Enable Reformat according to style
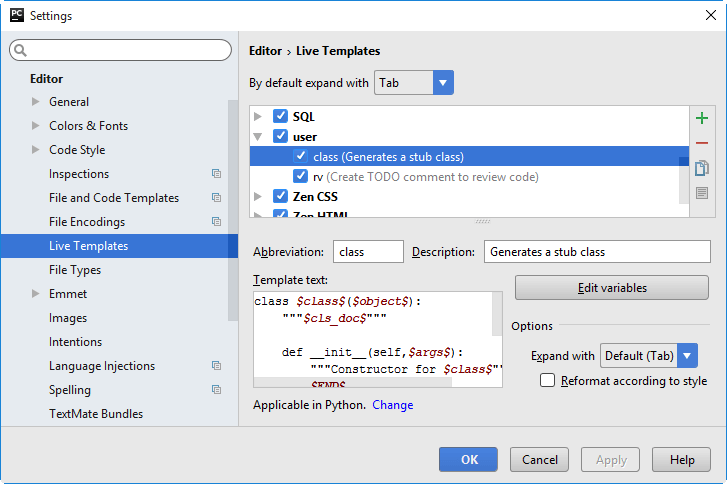Screen dimensions: 727x484 coord(547,380)
